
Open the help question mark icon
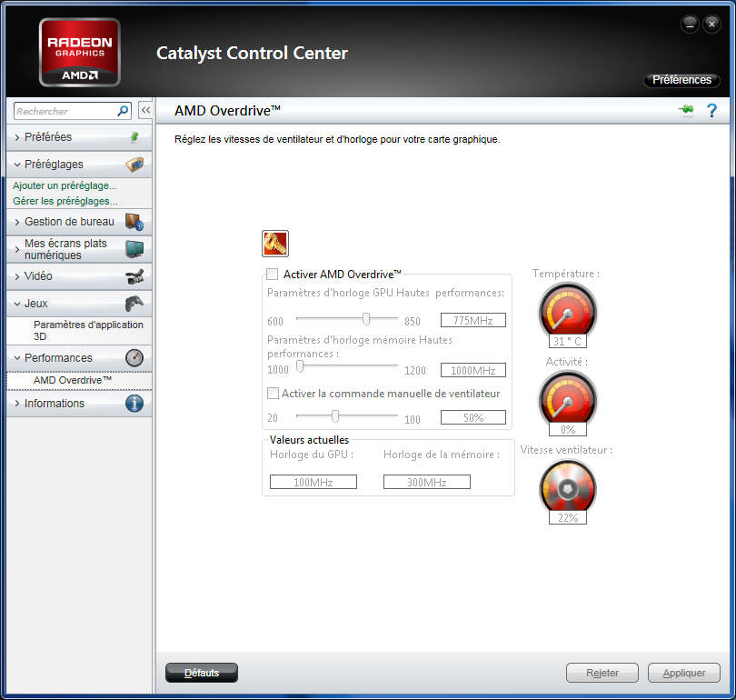coord(711,110)
